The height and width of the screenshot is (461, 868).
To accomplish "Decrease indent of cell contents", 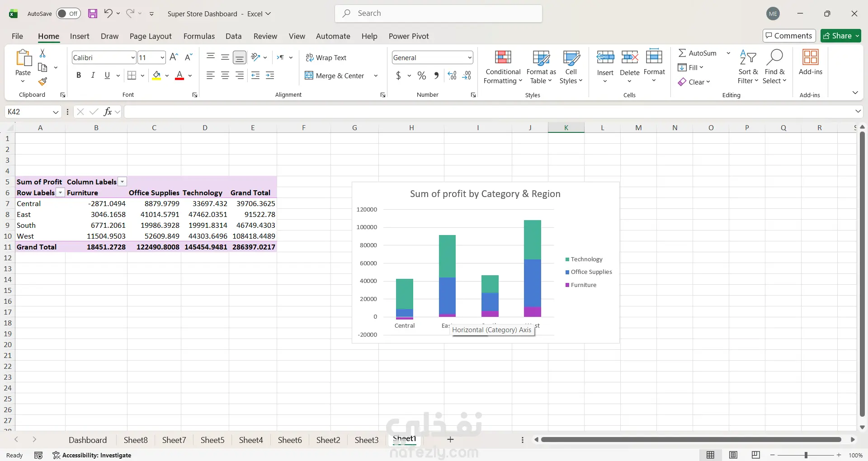I will [x=255, y=75].
